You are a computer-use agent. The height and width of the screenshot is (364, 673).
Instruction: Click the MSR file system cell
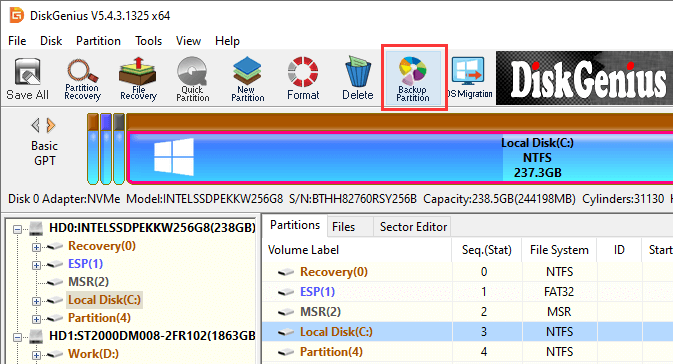click(559, 312)
